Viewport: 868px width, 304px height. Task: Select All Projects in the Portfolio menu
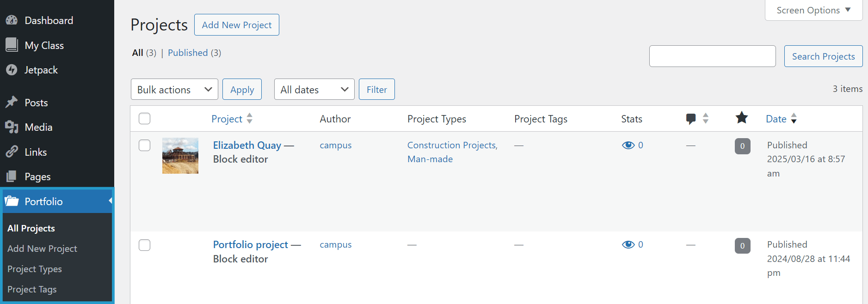31,228
